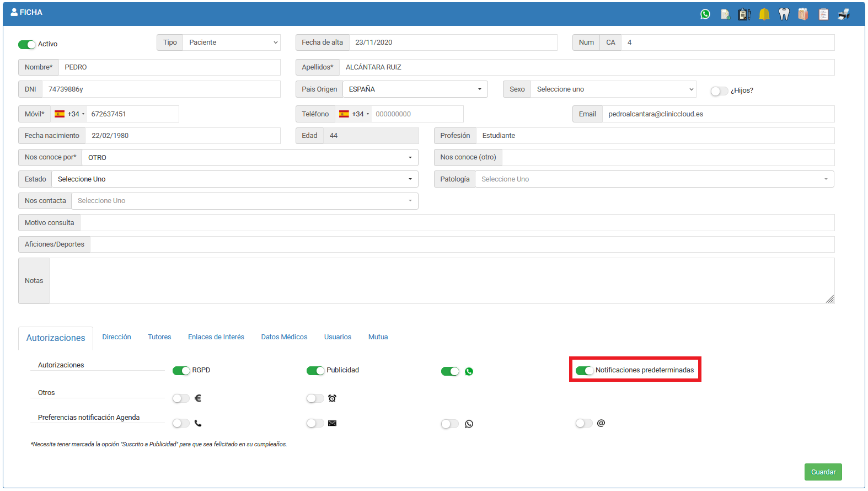868x491 pixels.
Task: Open Móvil country code flag selector
Action: coord(69,114)
